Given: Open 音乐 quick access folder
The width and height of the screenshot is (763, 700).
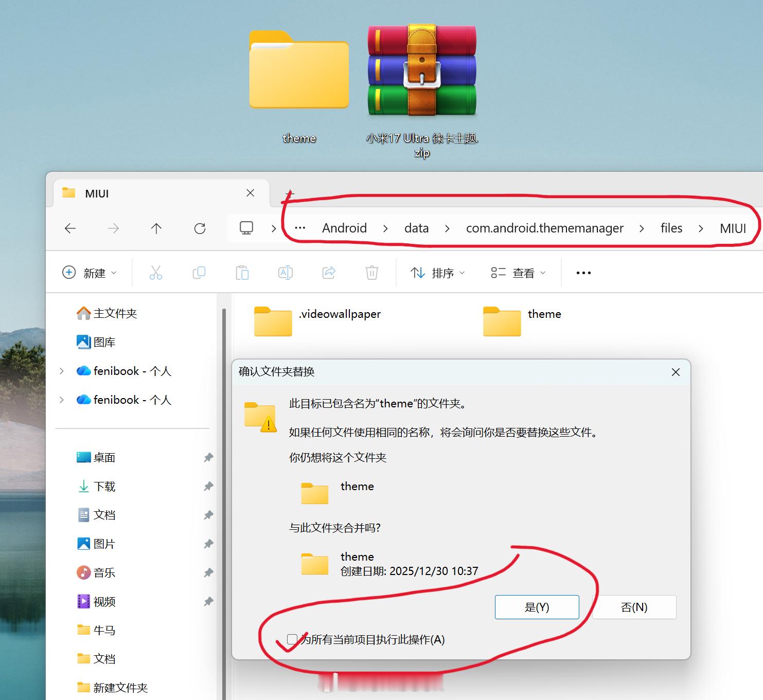Looking at the screenshot, I should [x=96, y=572].
